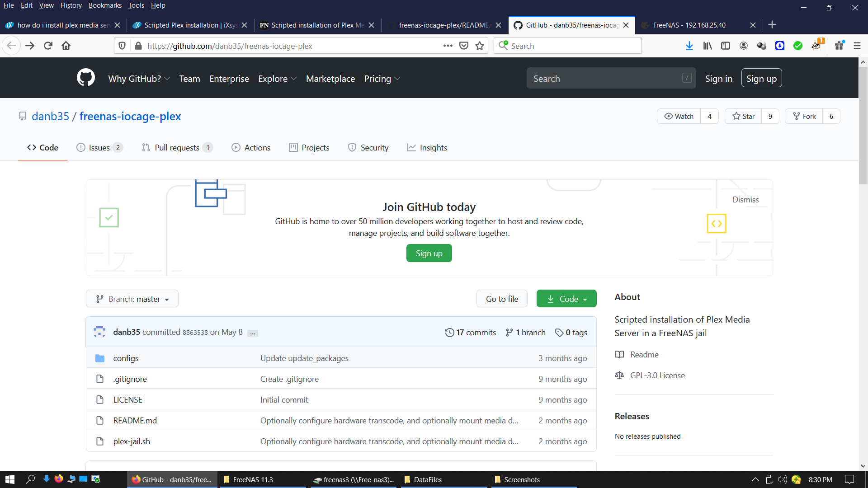Click the Firefox Search box

568,46
